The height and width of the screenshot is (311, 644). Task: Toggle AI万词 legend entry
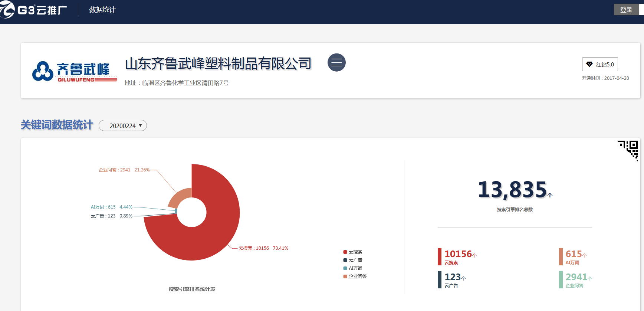pos(353,268)
